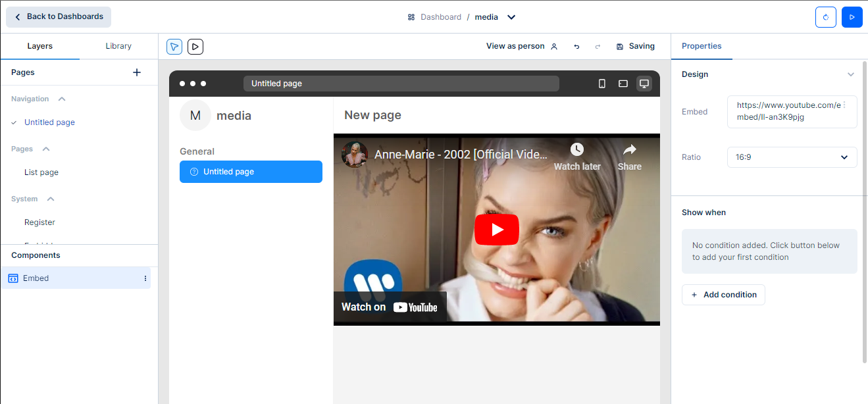
Task: Click the refresh icon in header
Action: 825,17
